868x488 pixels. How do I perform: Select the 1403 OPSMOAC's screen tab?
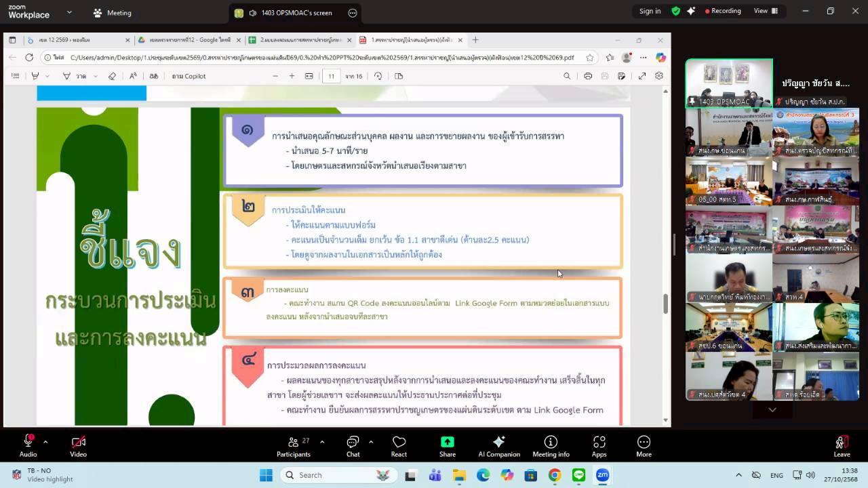290,13
